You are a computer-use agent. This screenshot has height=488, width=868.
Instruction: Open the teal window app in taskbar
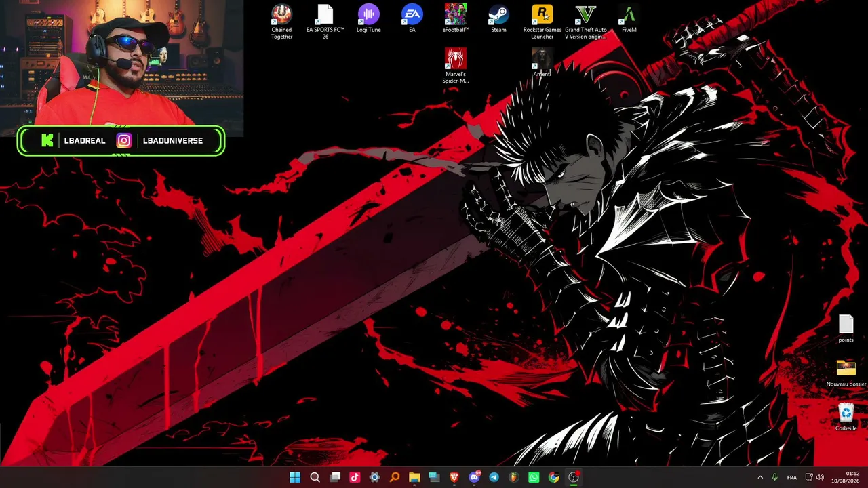pyautogui.click(x=434, y=477)
